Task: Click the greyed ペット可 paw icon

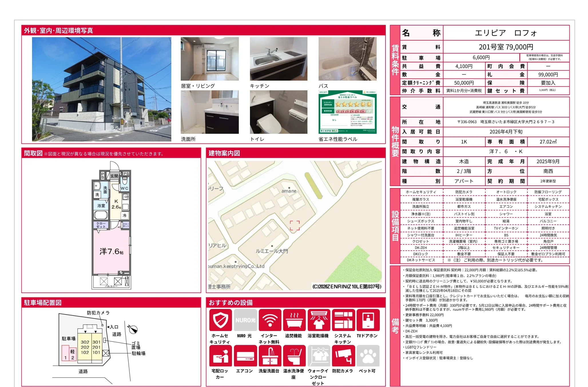Action: (368, 356)
